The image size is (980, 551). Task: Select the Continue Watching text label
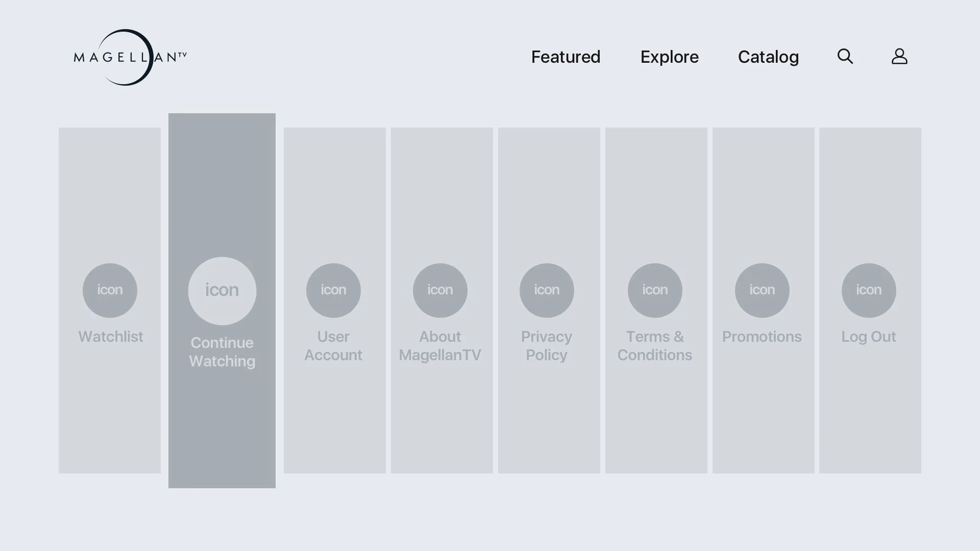pyautogui.click(x=222, y=352)
